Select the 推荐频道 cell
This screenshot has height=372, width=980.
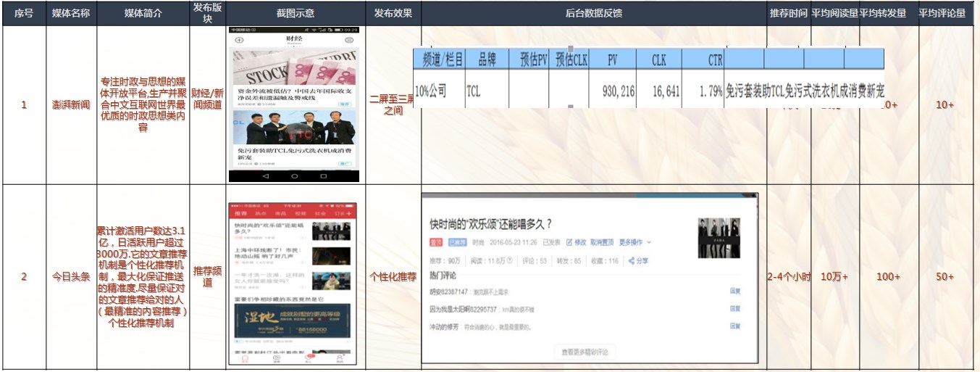coord(207,277)
